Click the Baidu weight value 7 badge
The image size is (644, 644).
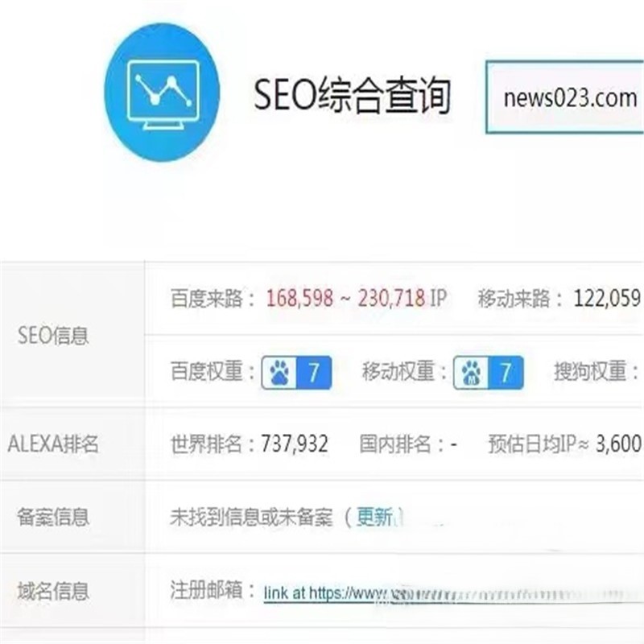point(314,373)
